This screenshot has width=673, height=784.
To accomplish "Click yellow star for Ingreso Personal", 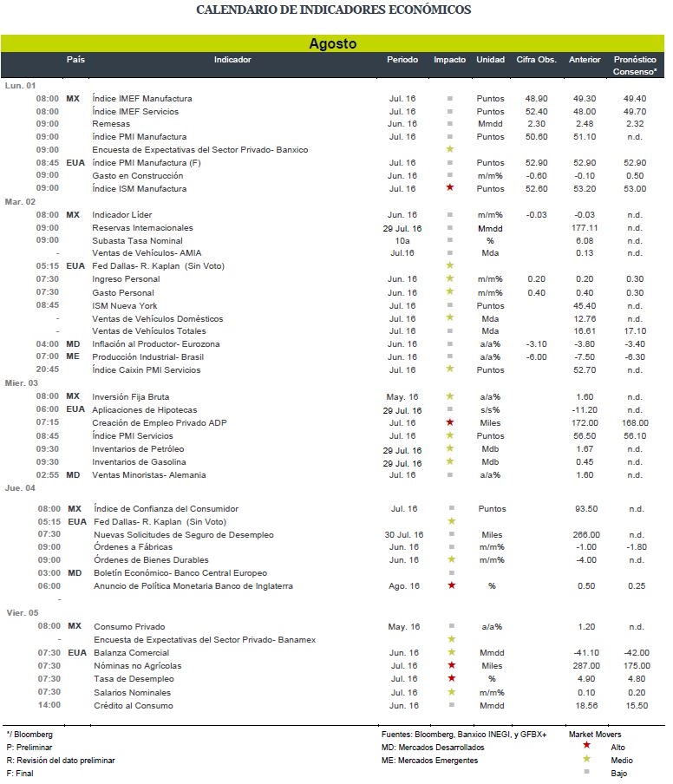I will click(449, 278).
